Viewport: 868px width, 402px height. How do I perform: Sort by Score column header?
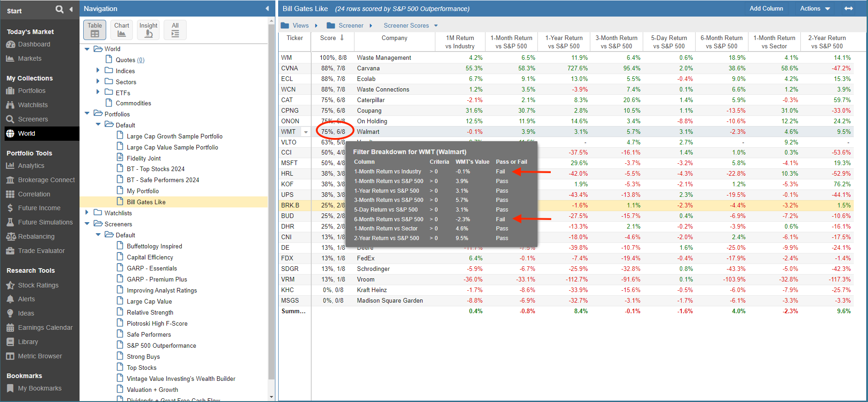332,38
